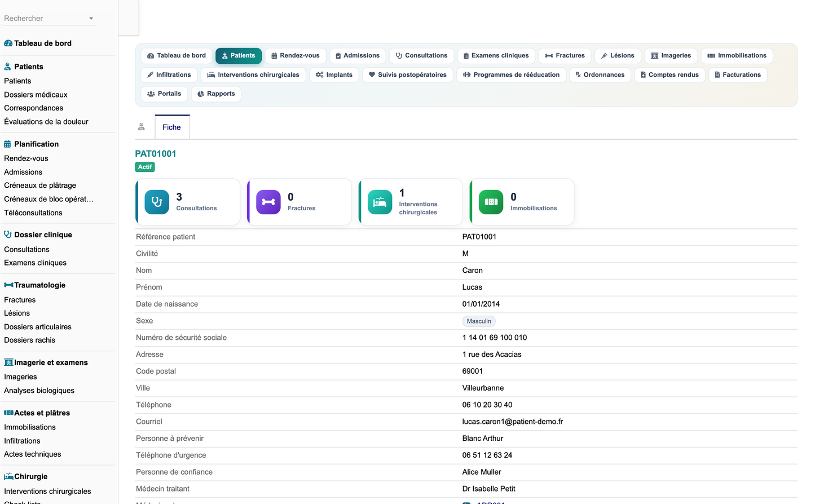Image resolution: width=815 pixels, height=504 pixels.
Task: Click into the Rechercher search field
Action: coord(45,19)
